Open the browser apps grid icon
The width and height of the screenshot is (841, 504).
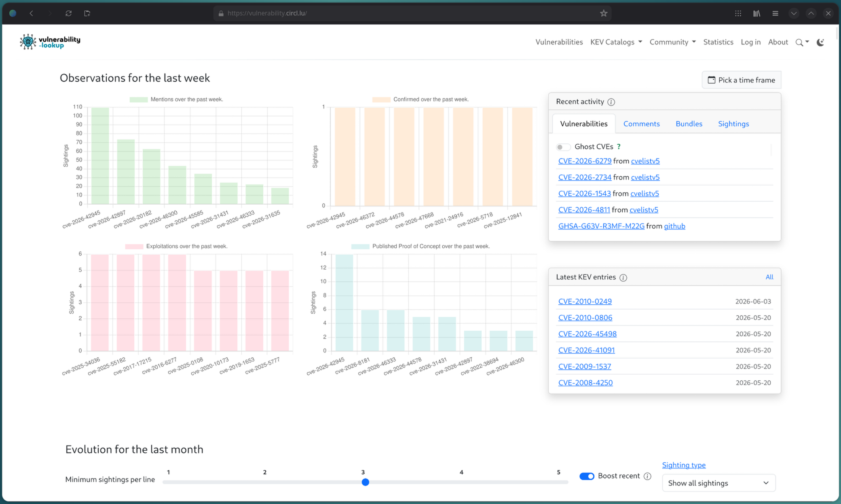[738, 13]
